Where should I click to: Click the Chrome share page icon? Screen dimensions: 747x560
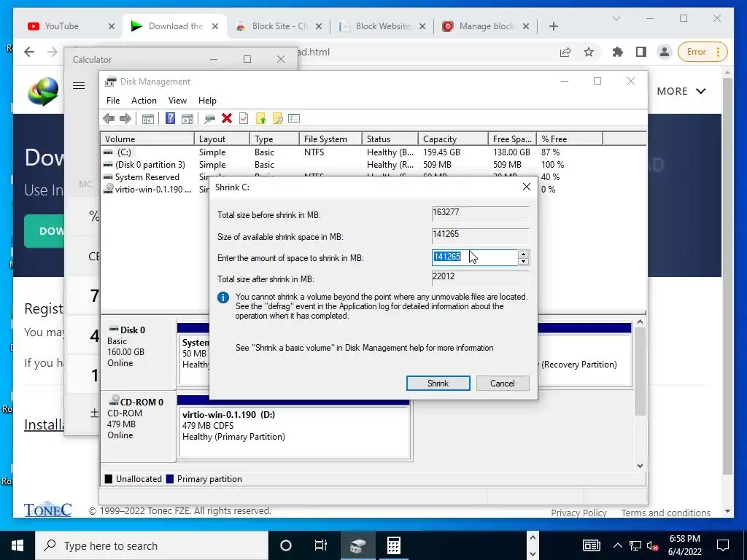point(565,52)
